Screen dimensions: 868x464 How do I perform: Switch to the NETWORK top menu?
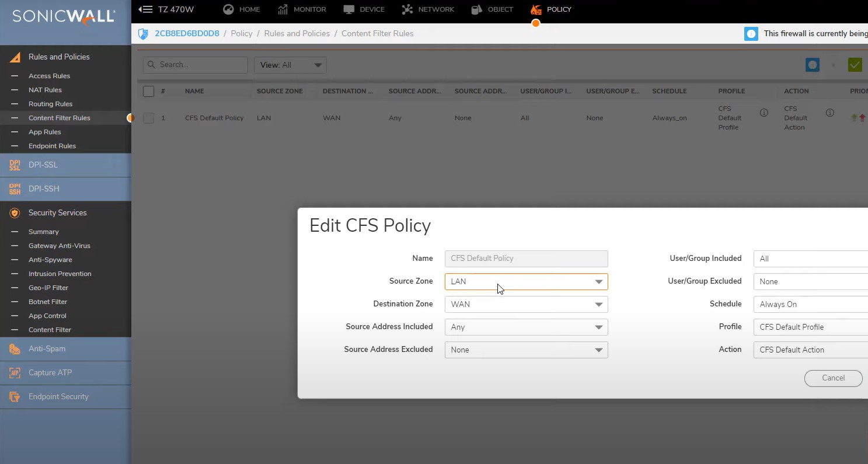pos(428,9)
